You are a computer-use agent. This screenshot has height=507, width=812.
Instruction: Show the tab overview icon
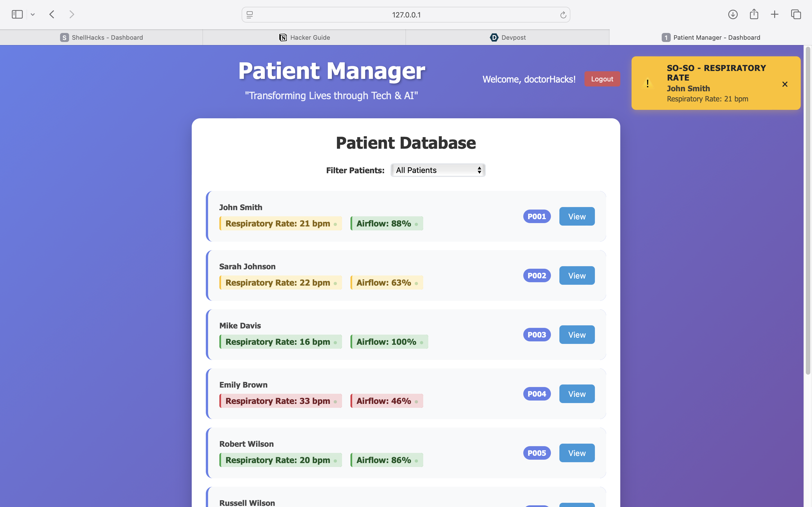(796, 14)
